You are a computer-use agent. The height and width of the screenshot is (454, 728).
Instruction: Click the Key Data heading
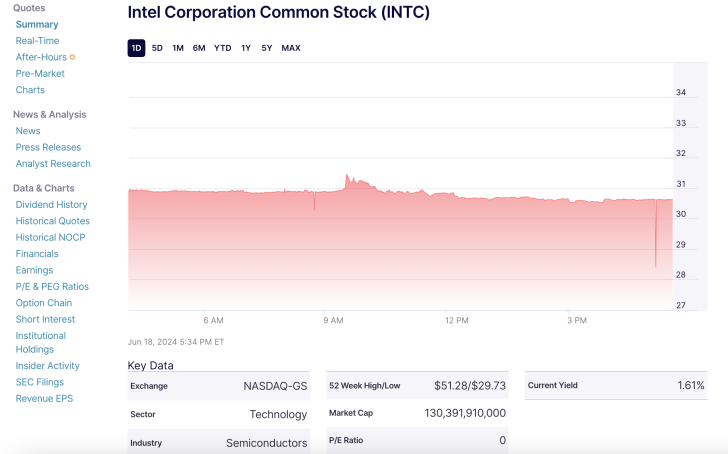150,365
